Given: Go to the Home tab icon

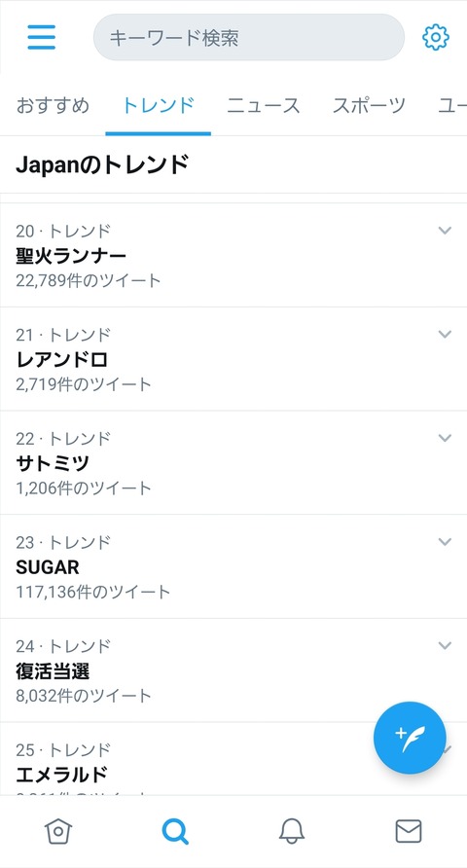Looking at the screenshot, I should [x=58, y=831].
